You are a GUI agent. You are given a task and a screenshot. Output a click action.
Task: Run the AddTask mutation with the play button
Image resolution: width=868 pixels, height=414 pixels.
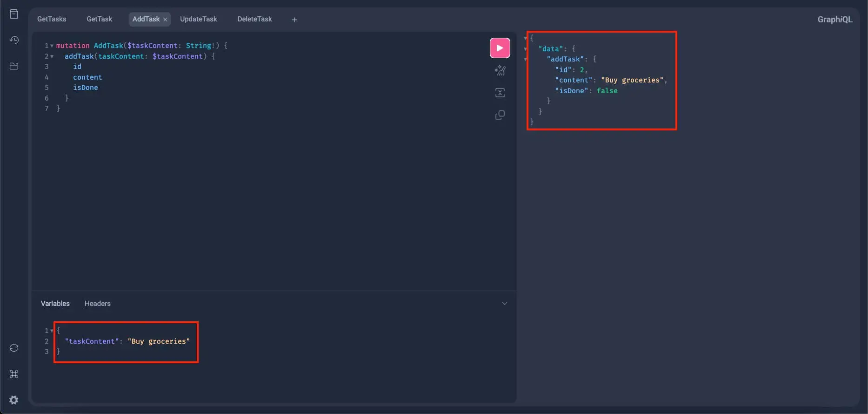[x=500, y=48]
